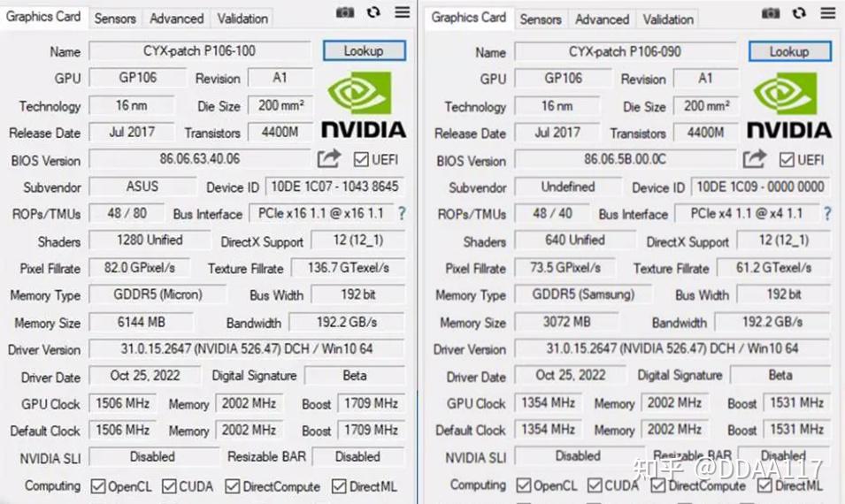845x504 pixels.
Task: Click Bus Interface PCIe x4 1.1 value
Action: [747, 214]
